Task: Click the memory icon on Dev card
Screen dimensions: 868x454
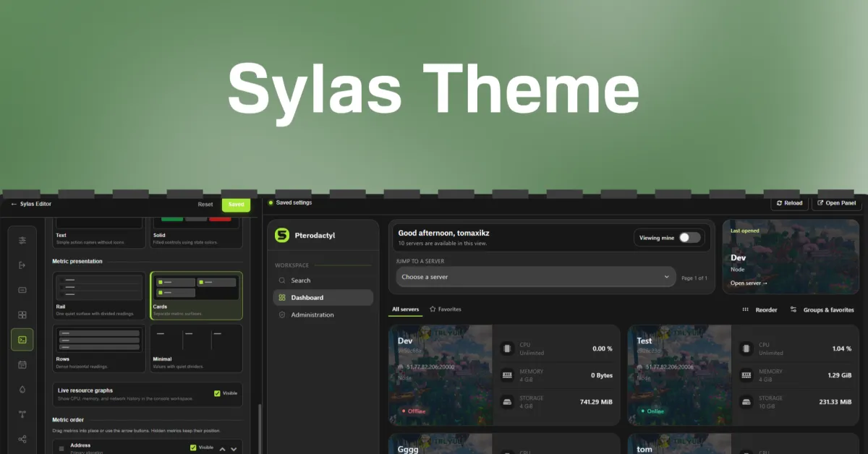Action: 507,375
